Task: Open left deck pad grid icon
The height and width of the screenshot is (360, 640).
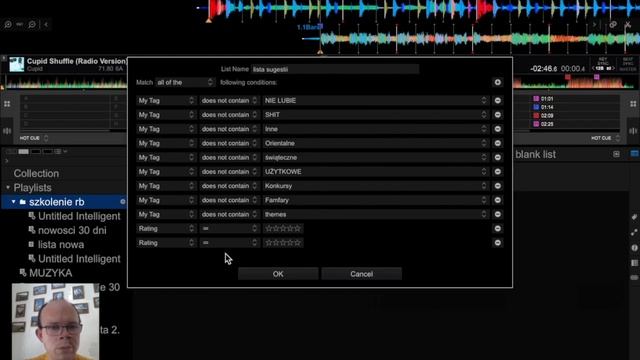Action: [x=7, y=104]
